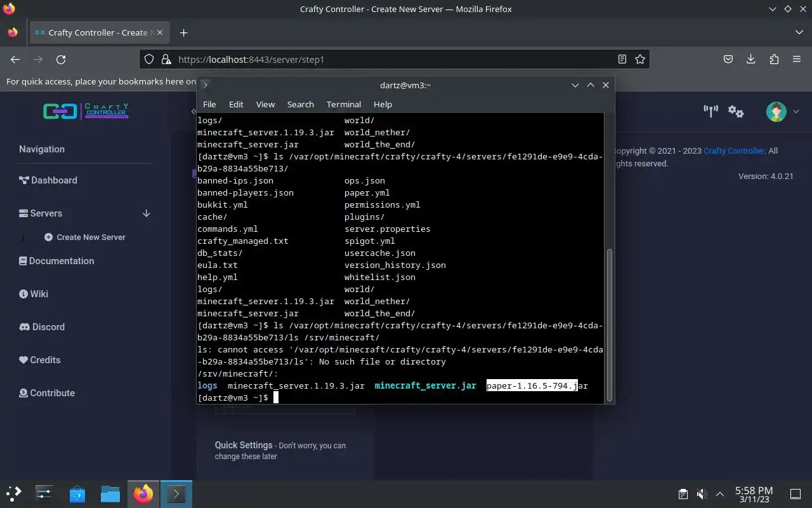Click the terminal window title-bar app icon
812x508 pixels.
pyautogui.click(x=205, y=85)
